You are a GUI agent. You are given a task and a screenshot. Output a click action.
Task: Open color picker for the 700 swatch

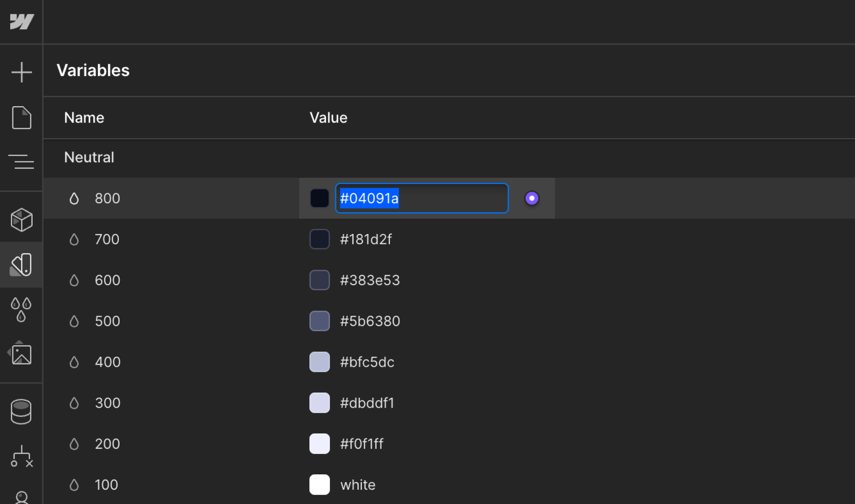[x=319, y=239]
